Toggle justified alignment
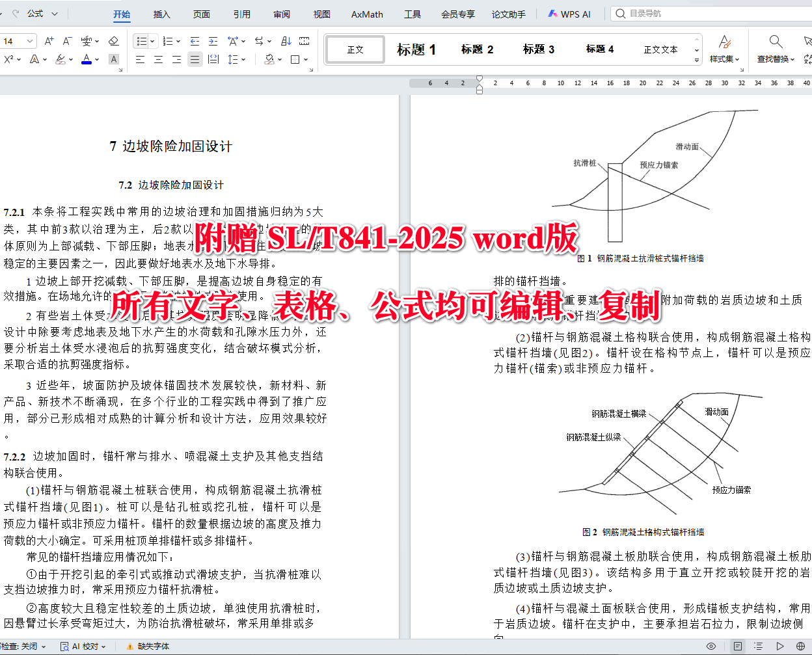The image size is (812, 655). pyautogui.click(x=195, y=59)
